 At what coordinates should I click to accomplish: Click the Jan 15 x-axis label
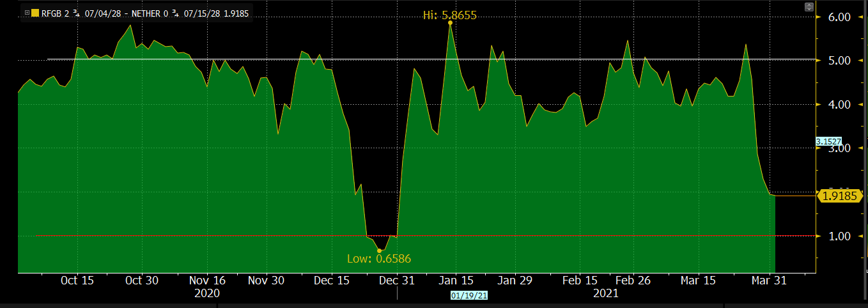point(456,280)
